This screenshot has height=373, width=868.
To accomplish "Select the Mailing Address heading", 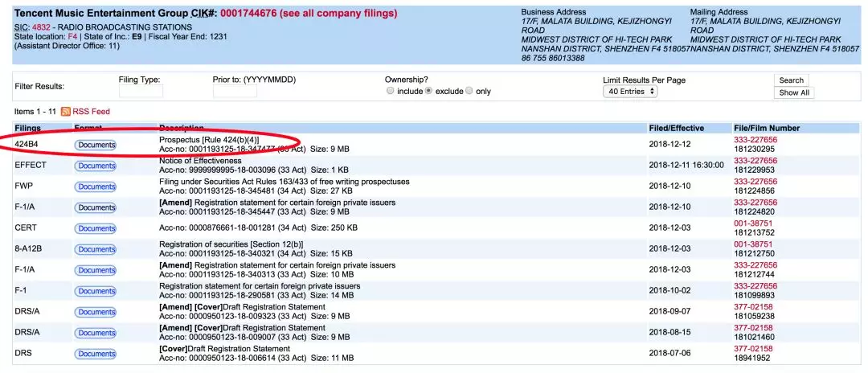I will [x=720, y=11].
